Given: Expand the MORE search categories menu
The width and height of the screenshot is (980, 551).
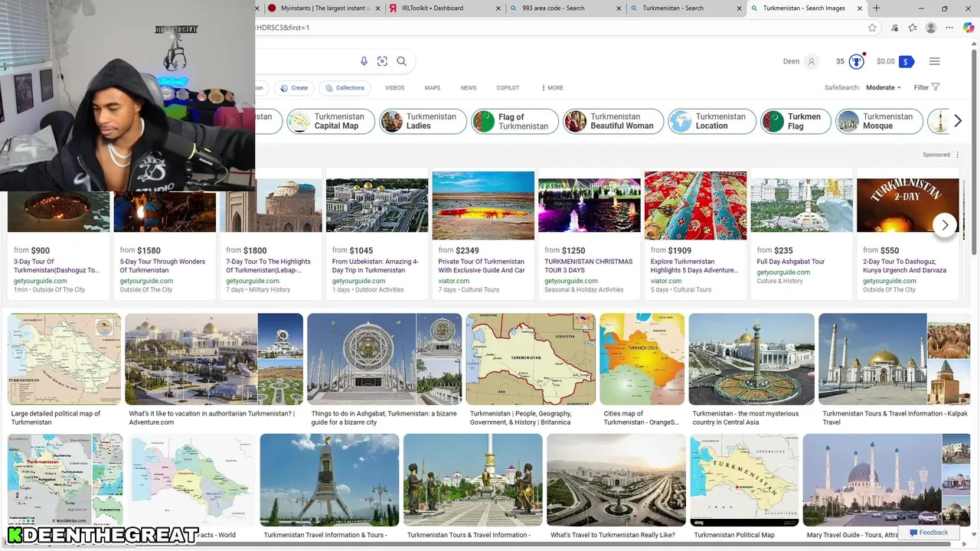Looking at the screenshot, I should tap(552, 88).
